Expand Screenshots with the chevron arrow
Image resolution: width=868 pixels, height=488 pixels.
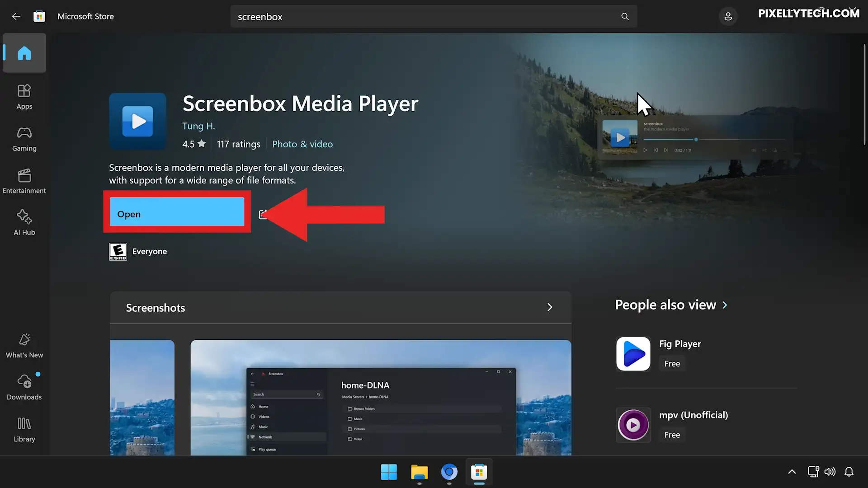(550, 307)
